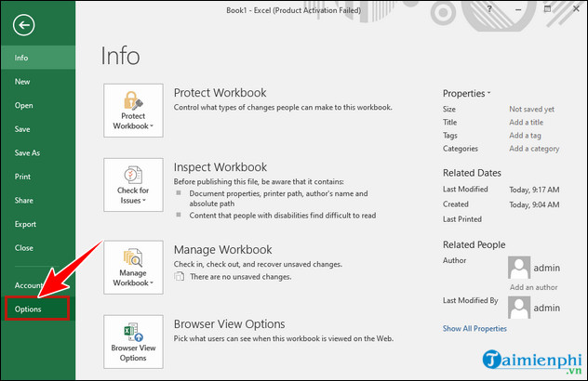Viewport: 588px width, 381px height.
Task: Click Add a title field
Action: click(x=526, y=122)
